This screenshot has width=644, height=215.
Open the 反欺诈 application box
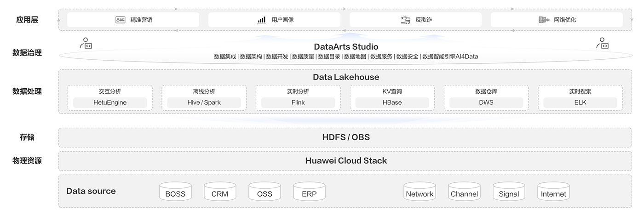pos(416,20)
